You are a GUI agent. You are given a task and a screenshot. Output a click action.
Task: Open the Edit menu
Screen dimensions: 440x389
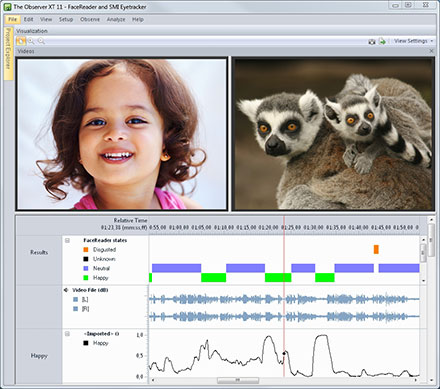click(x=28, y=19)
